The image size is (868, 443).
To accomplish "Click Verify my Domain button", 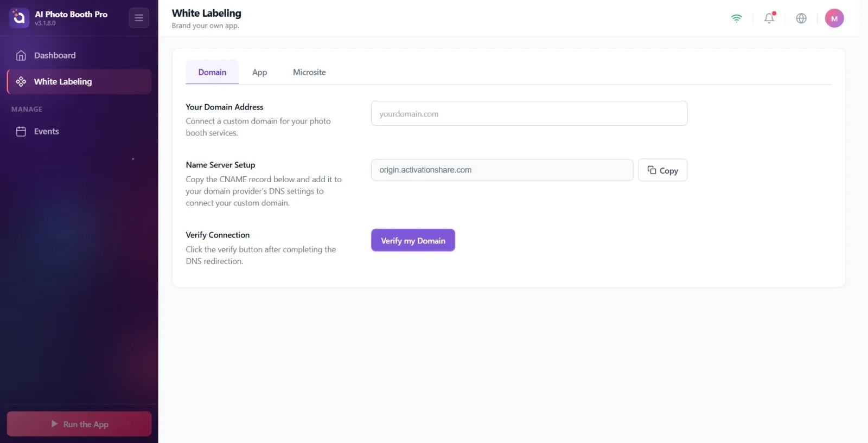I will click(413, 240).
